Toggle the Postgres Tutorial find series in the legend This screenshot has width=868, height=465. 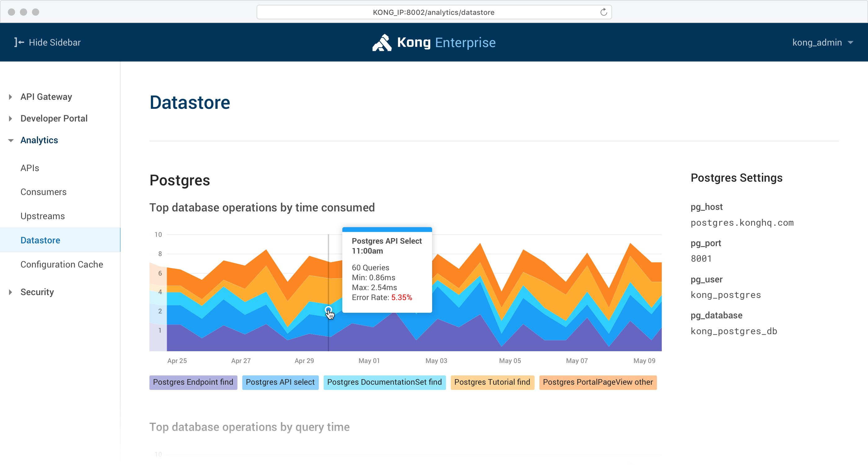coord(492,382)
